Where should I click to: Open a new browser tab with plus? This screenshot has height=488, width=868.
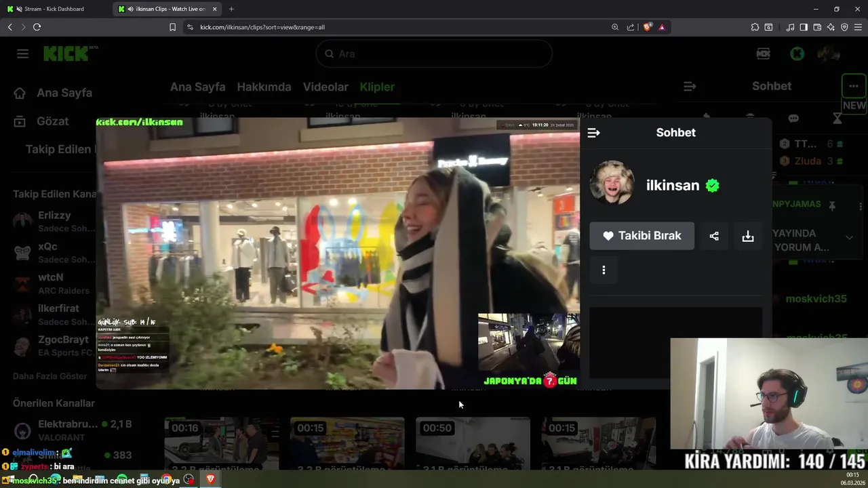click(231, 9)
